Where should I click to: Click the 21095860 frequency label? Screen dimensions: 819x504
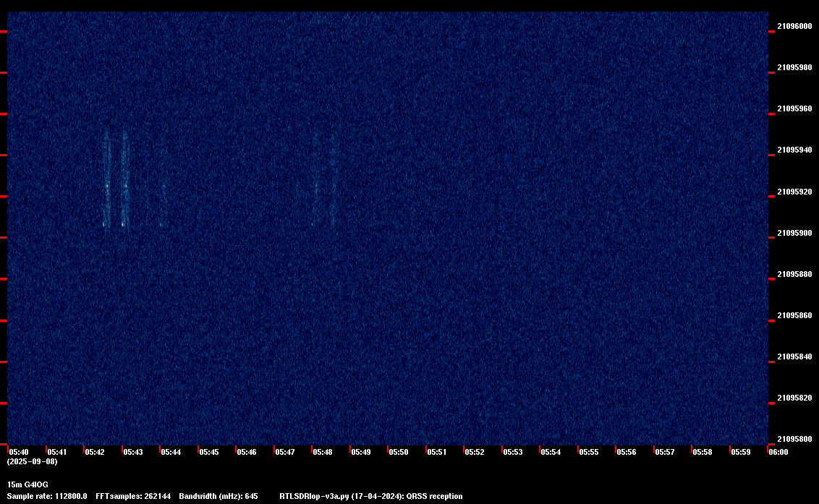[x=795, y=315]
